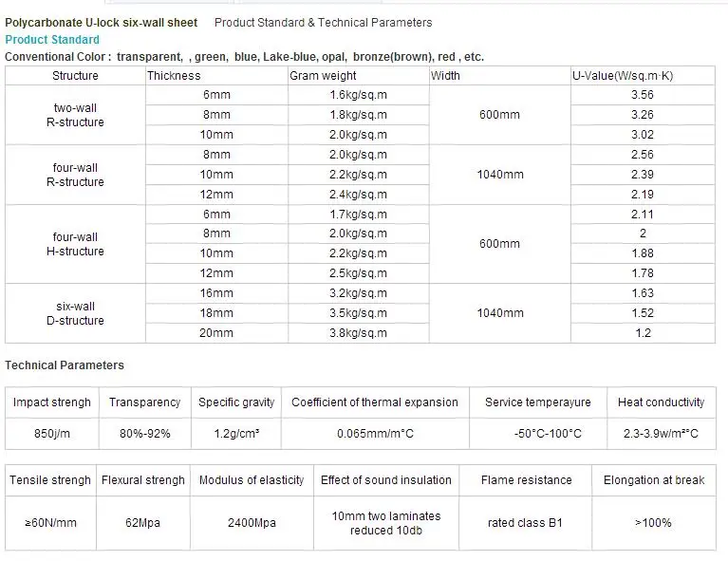The image size is (728, 561).
Task: Click the "rated class B1" flame resistance cell
Action: [x=526, y=523]
